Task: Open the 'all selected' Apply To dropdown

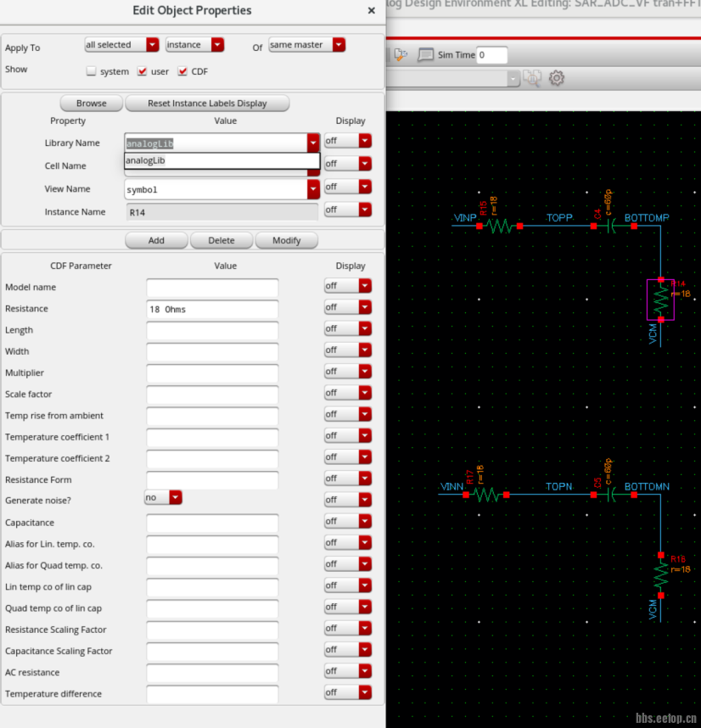Action: pyautogui.click(x=122, y=45)
